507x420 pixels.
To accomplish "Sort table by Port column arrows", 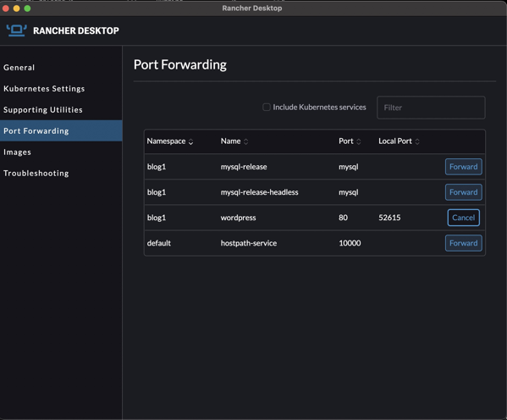I will tap(359, 141).
